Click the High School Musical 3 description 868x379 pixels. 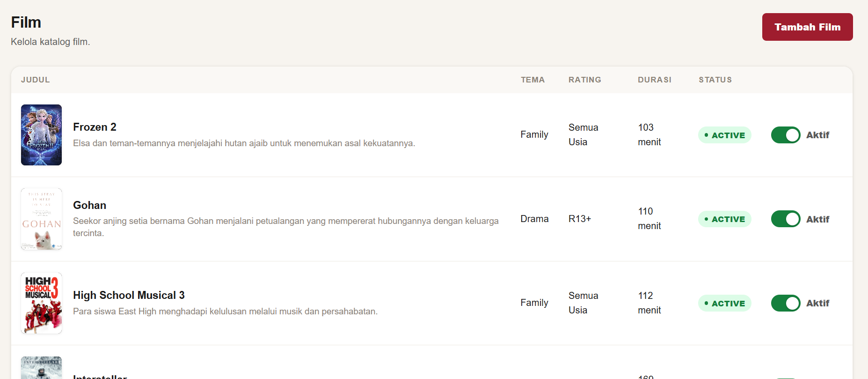225,311
